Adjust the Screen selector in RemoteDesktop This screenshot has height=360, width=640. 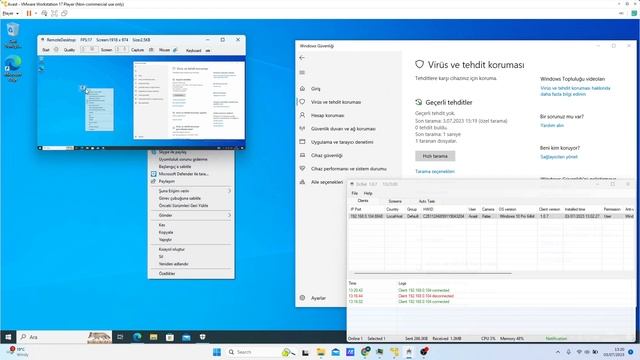(121, 50)
